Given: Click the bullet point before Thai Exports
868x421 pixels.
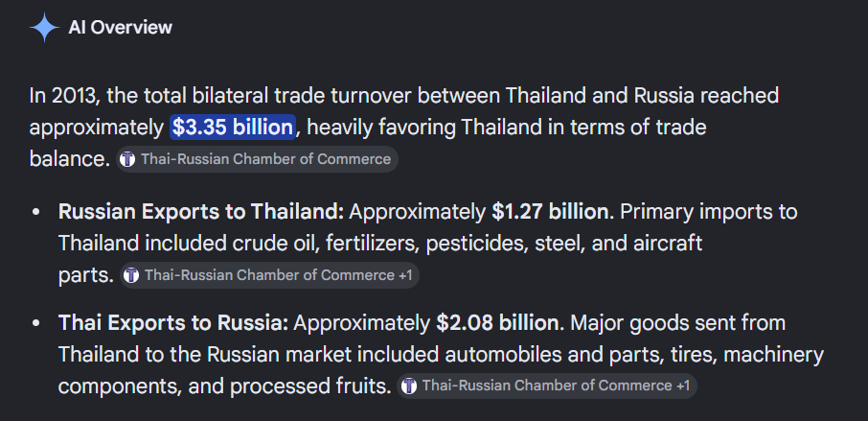Looking at the screenshot, I should tap(36, 323).
